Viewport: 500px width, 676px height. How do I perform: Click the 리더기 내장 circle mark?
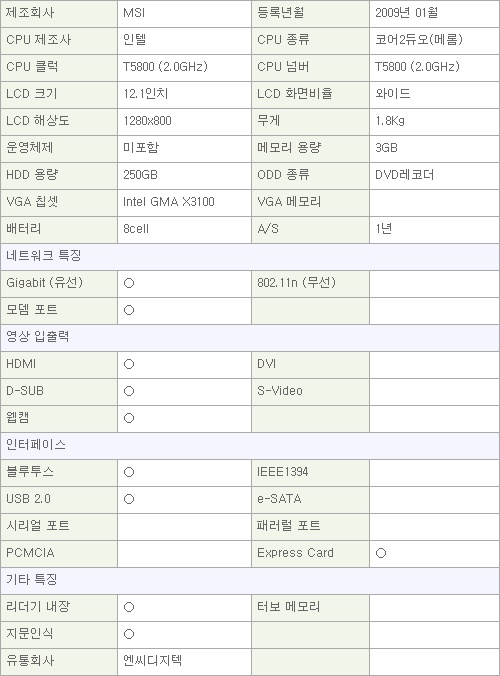[x=129, y=607]
